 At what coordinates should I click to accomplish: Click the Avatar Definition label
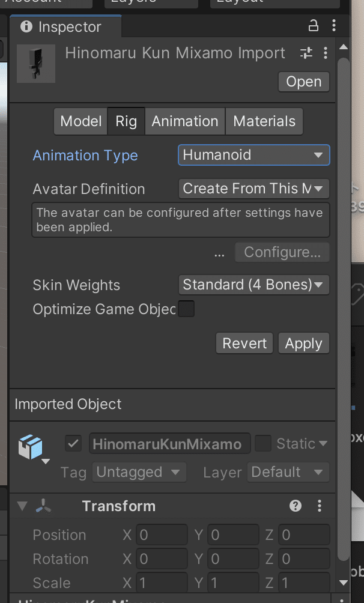[x=89, y=189]
